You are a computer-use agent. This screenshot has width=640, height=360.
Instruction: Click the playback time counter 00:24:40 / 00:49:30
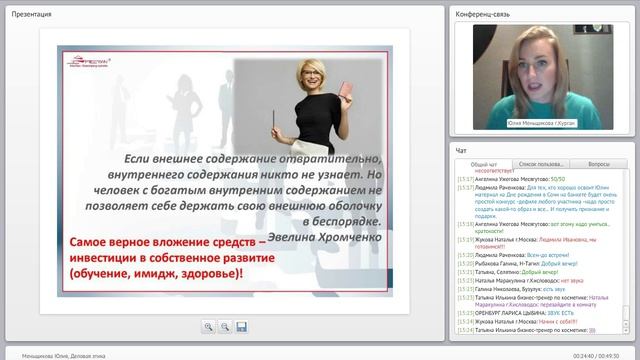tap(596, 356)
